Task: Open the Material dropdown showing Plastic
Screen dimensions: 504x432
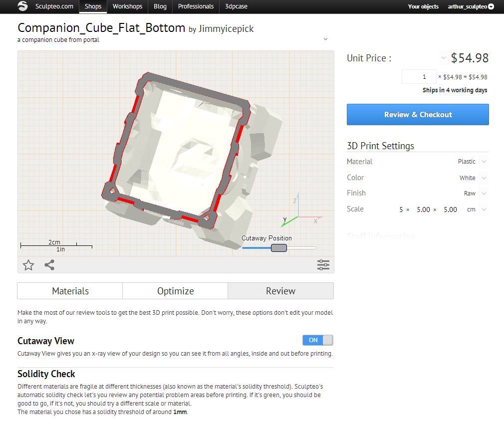Action: 484,162
